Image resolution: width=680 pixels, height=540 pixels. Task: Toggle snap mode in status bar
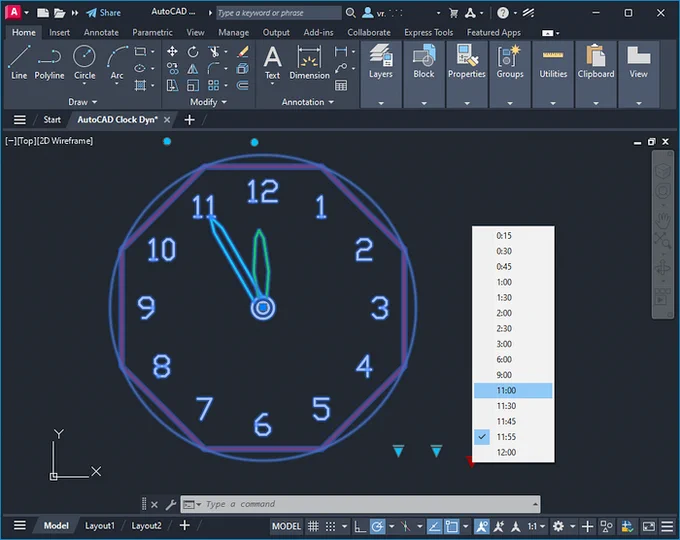tap(330, 527)
